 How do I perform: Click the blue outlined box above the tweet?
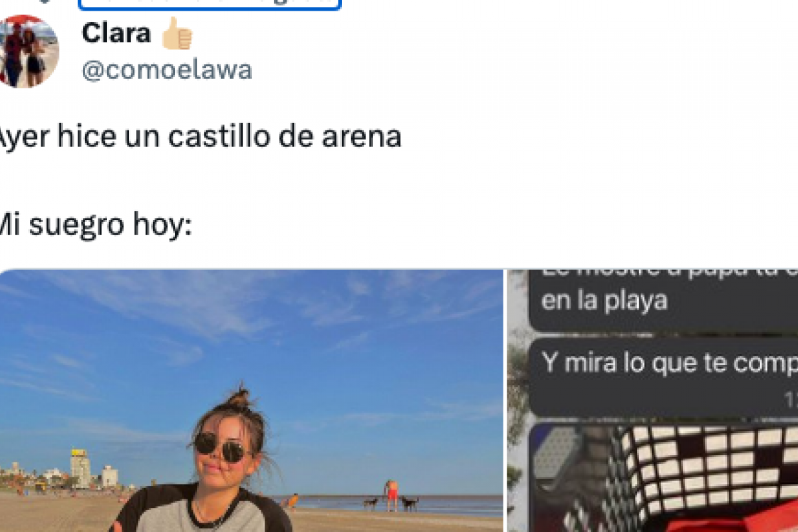209,5
